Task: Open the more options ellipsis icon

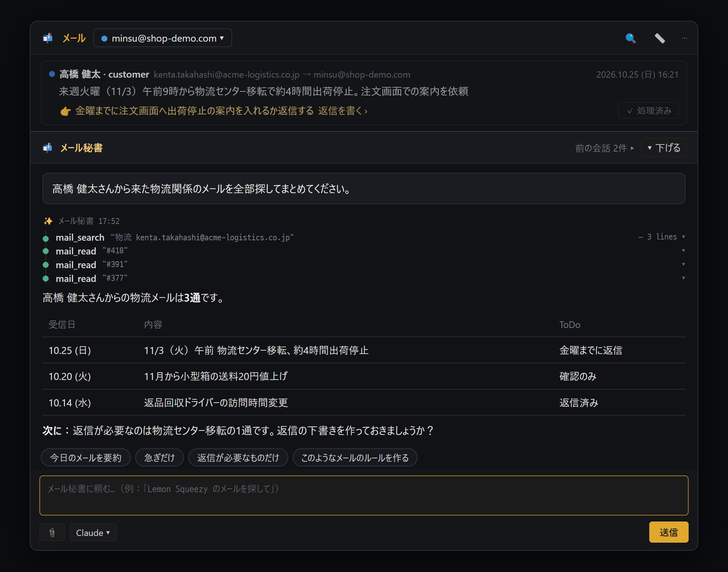Action: pyautogui.click(x=684, y=38)
